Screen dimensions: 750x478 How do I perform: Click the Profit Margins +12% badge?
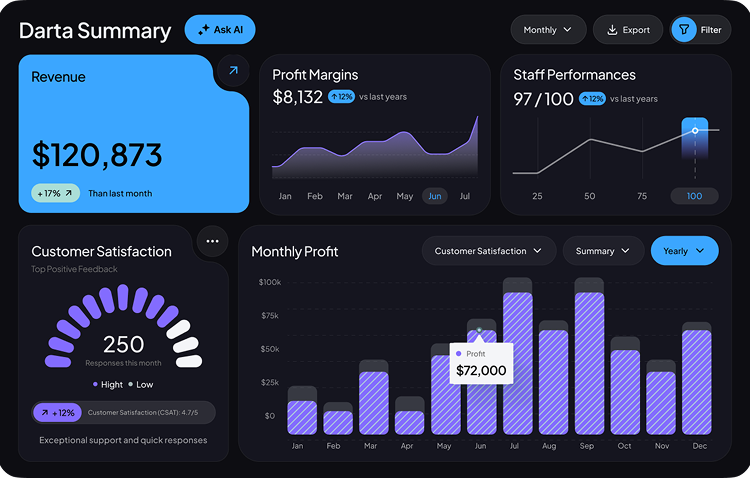[341, 97]
